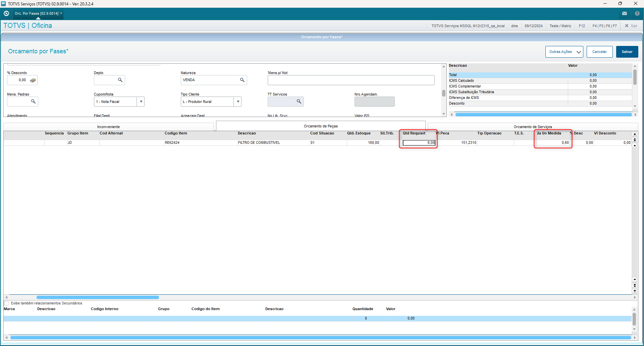
Task: Open the Outras Ações dropdown menu
Action: (x=564, y=52)
